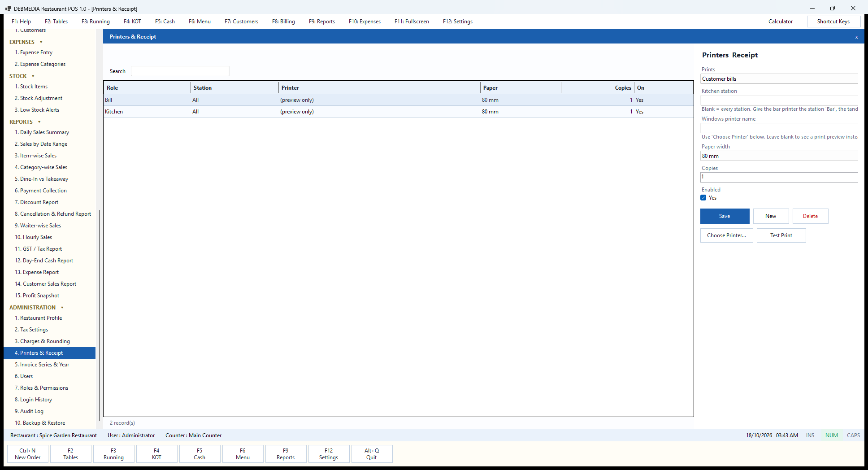Collapse the STOCK section
The width and height of the screenshot is (868, 470).
[33, 76]
